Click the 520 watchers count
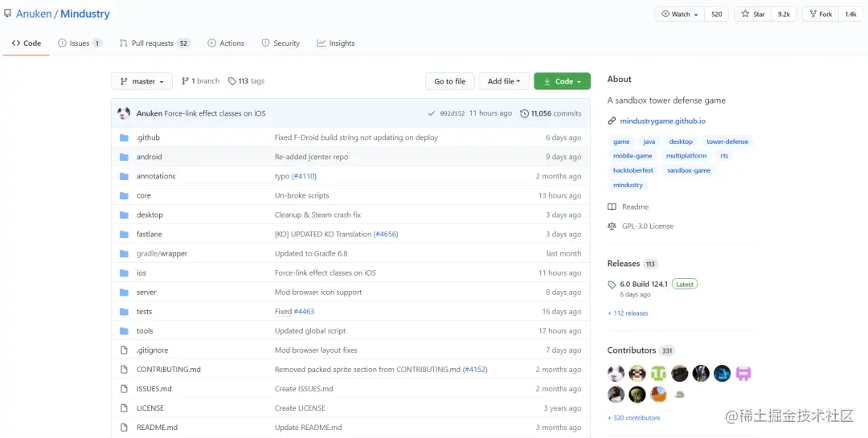868x438 pixels. pyautogui.click(x=716, y=14)
